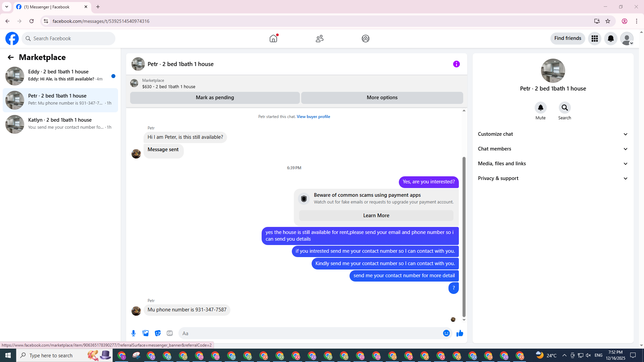The image size is (644, 362).
Task: Expand Customize chat section
Action: (x=553, y=134)
